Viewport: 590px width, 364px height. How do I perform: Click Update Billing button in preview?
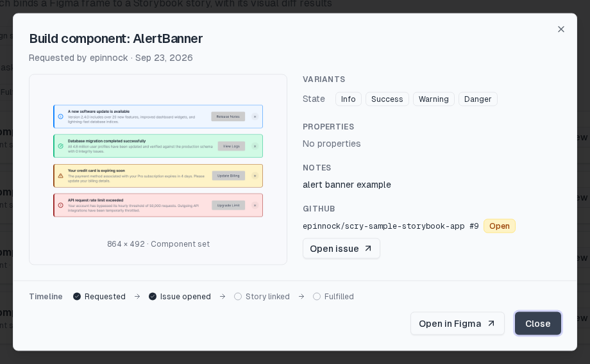[228, 176]
